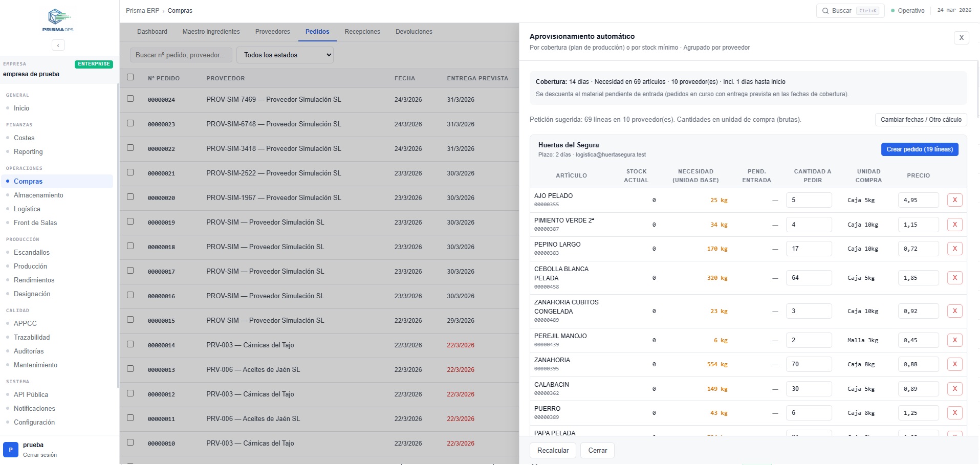980x465 pixels.
Task: Edit the PIMIENTO VERDE quantity field
Action: [808, 225]
